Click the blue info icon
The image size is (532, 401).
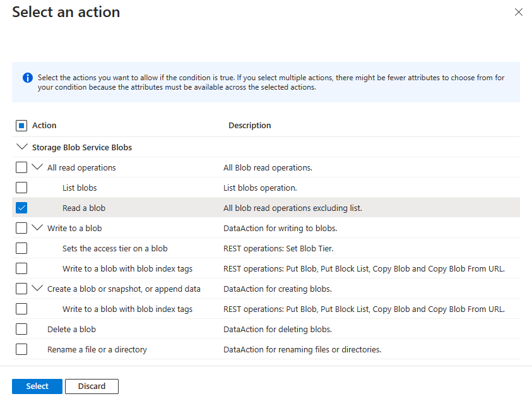(x=27, y=78)
